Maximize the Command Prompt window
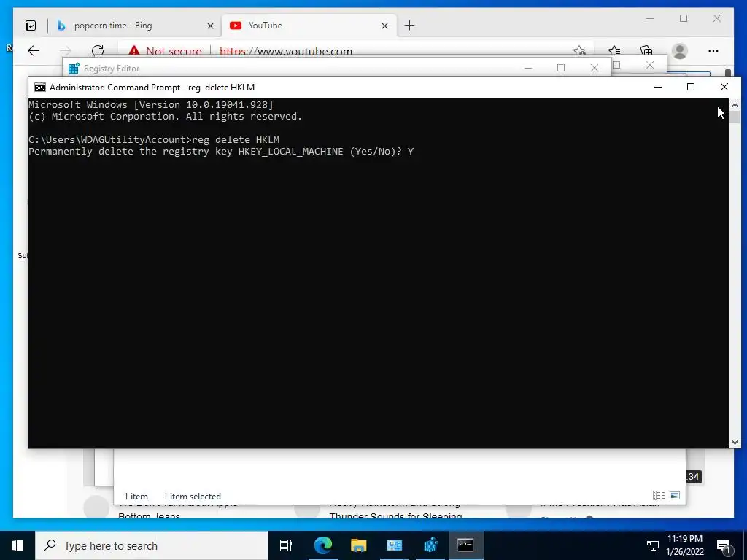 pyautogui.click(x=691, y=87)
